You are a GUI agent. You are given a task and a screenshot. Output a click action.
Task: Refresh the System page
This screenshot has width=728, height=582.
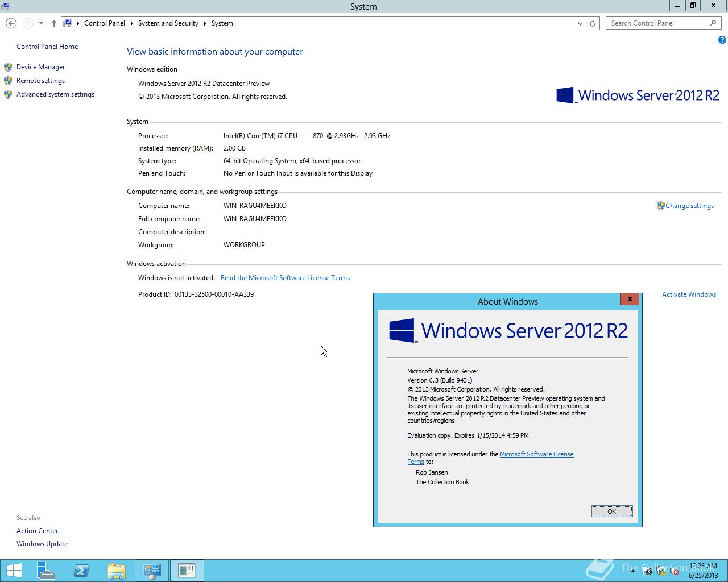coord(593,23)
